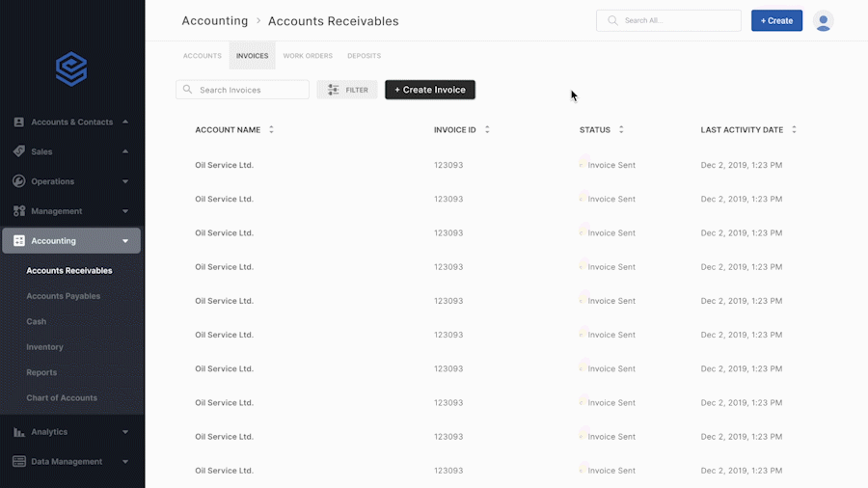Sort by Account Name column arrows
The height and width of the screenshot is (488, 868).
pos(271,129)
